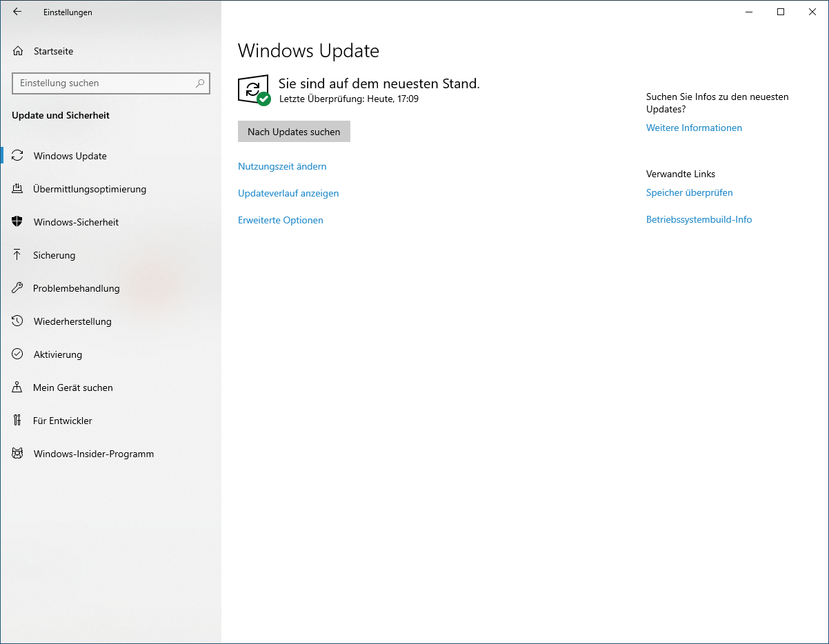Maximize the Einstellungen window
This screenshot has height=644, width=829.
(x=781, y=12)
